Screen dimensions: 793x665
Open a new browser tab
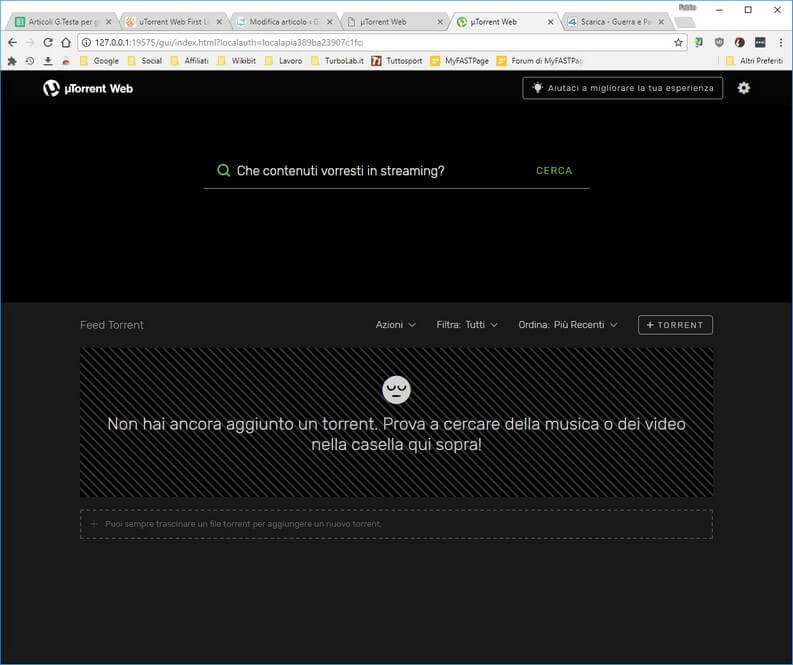pos(685,22)
